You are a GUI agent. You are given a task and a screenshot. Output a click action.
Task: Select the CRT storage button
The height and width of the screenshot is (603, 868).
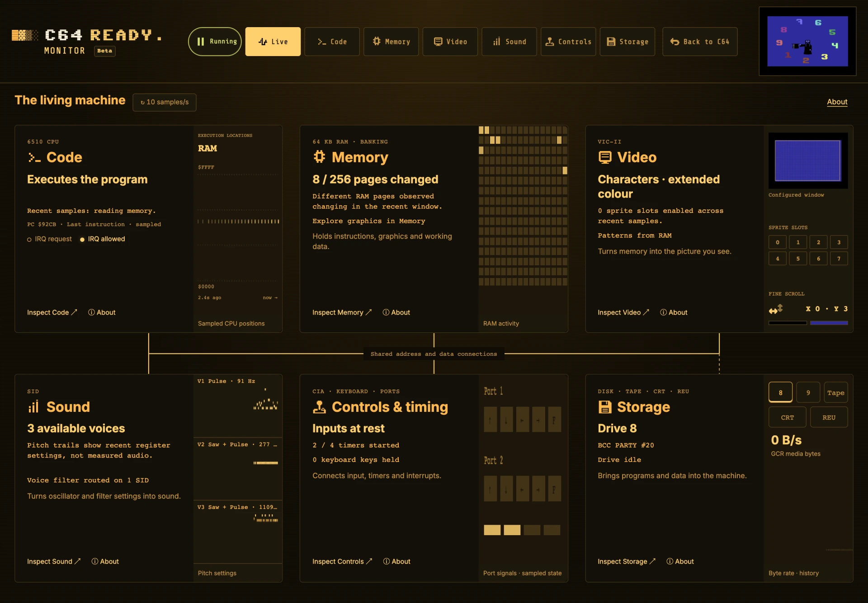(x=787, y=417)
